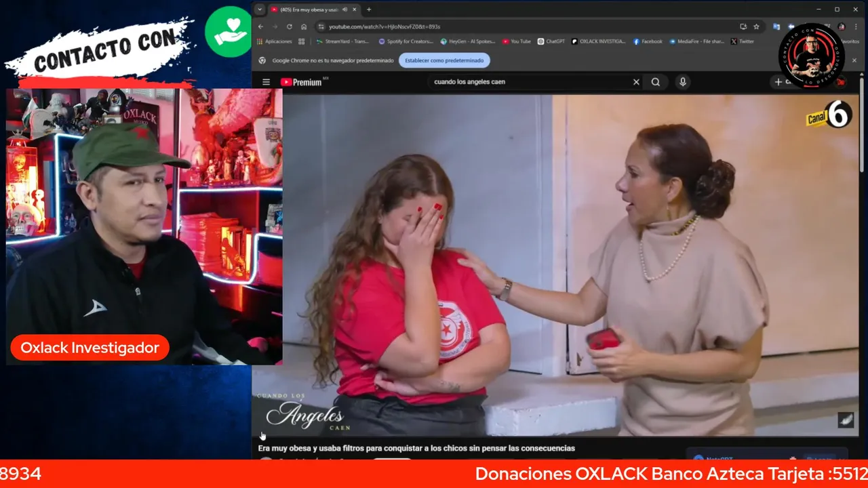Go back with the browser arrow
Screen dimensions: 868x488
coord(260,26)
